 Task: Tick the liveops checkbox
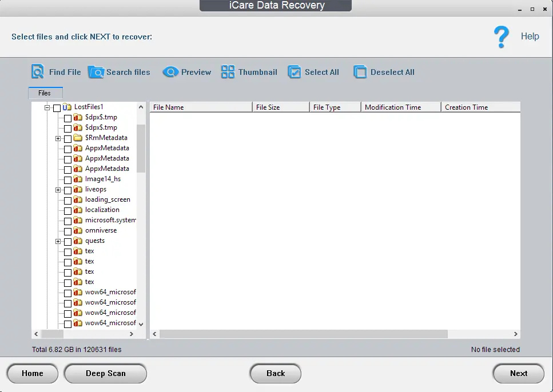click(x=67, y=190)
